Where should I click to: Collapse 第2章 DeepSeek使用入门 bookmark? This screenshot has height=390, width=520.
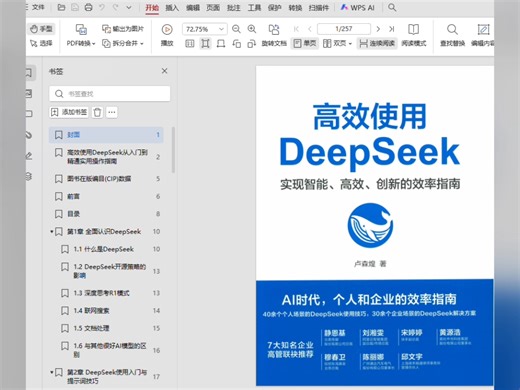pos(52,372)
